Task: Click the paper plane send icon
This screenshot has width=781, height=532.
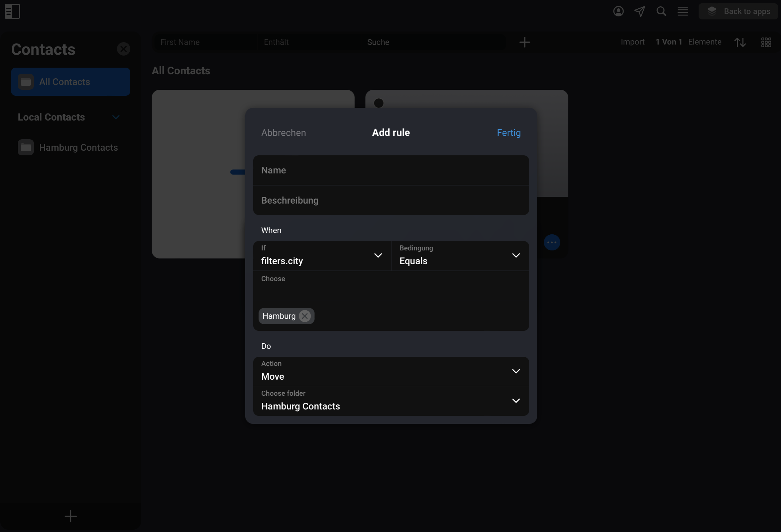Action: pos(640,11)
